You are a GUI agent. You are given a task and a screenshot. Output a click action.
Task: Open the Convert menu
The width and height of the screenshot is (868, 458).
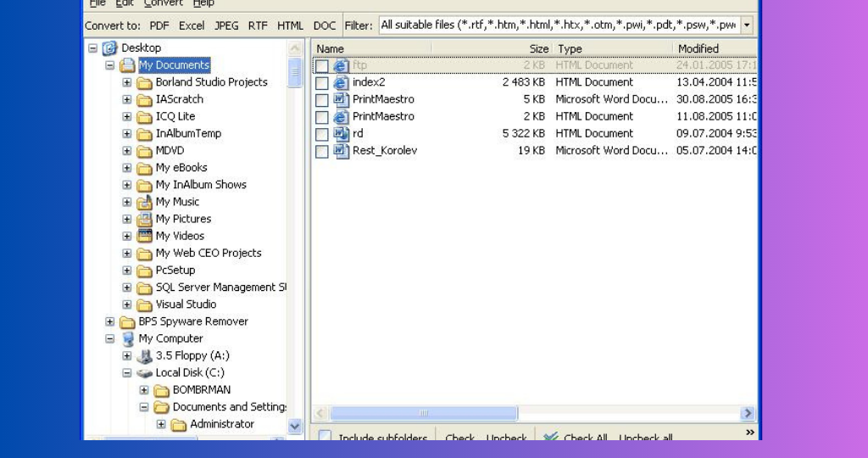pyautogui.click(x=163, y=3)
